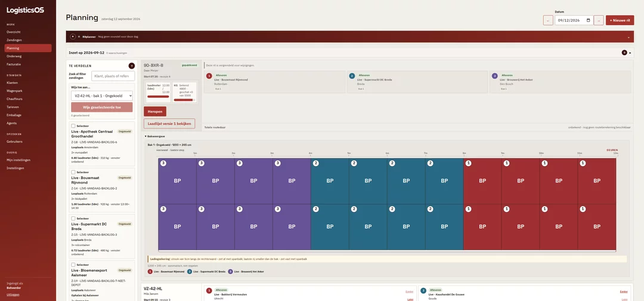644x301 pixels.
Task: Open Wagenpark in the sidebar
Action: tap(14, 91)
